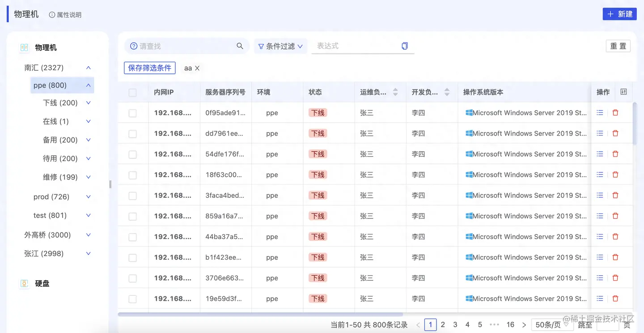
Task: Delete the row with serial dd7961ee
Action: (x=615, y=133)
